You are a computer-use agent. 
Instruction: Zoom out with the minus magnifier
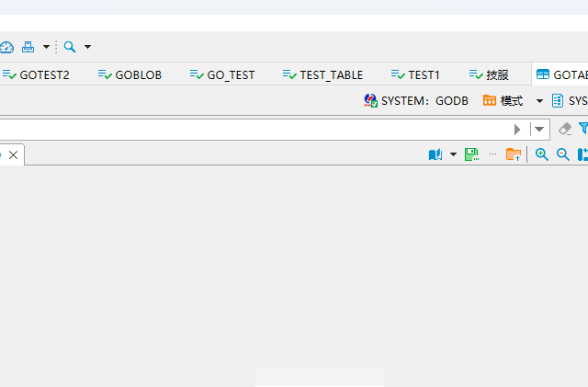tap(563, 154)
